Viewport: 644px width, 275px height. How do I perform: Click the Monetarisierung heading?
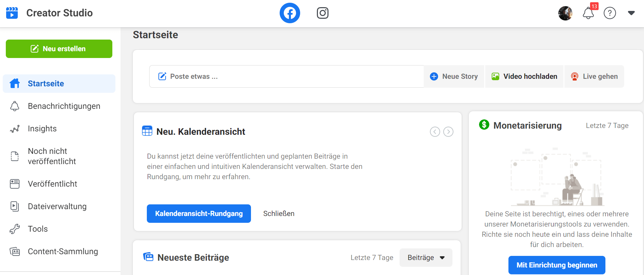[x=528, y=126]
